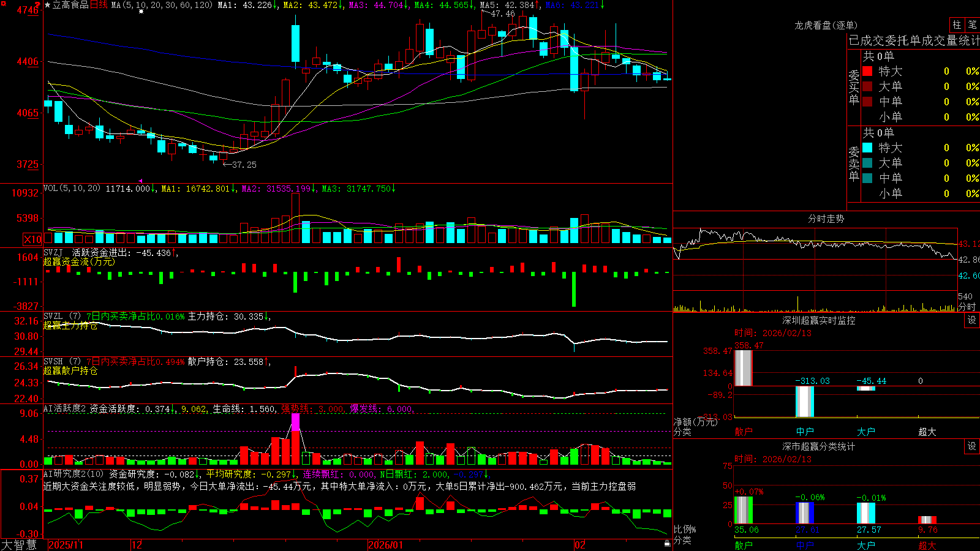Open 设 settings for 深圳超赢实时监控

tap(972, 320)
